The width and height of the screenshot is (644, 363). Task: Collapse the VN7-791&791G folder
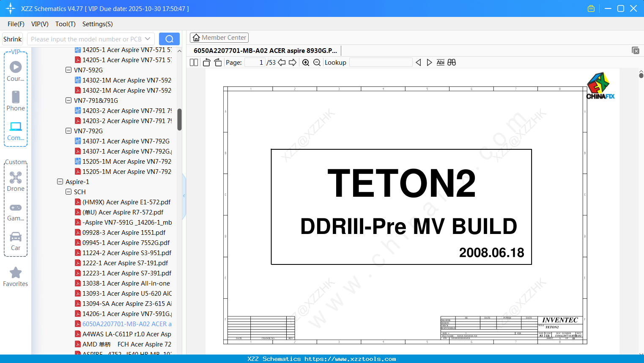tap(69, 101)
